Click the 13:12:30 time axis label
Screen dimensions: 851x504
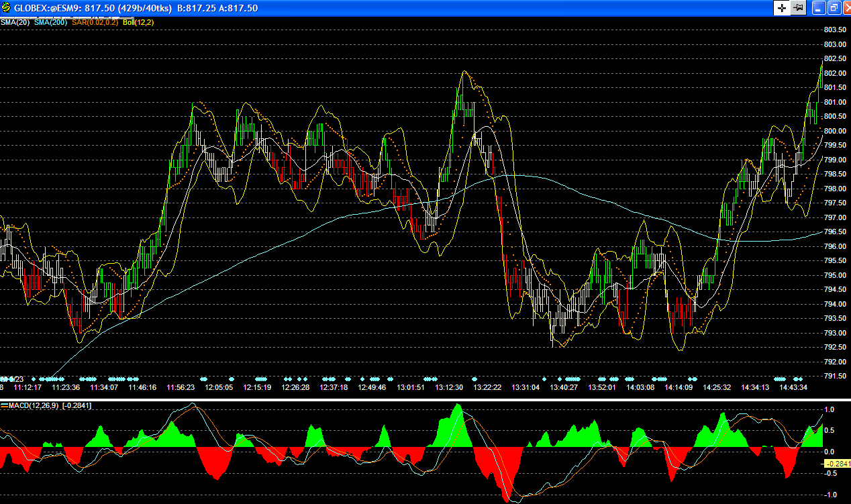(x=448, y=387)
